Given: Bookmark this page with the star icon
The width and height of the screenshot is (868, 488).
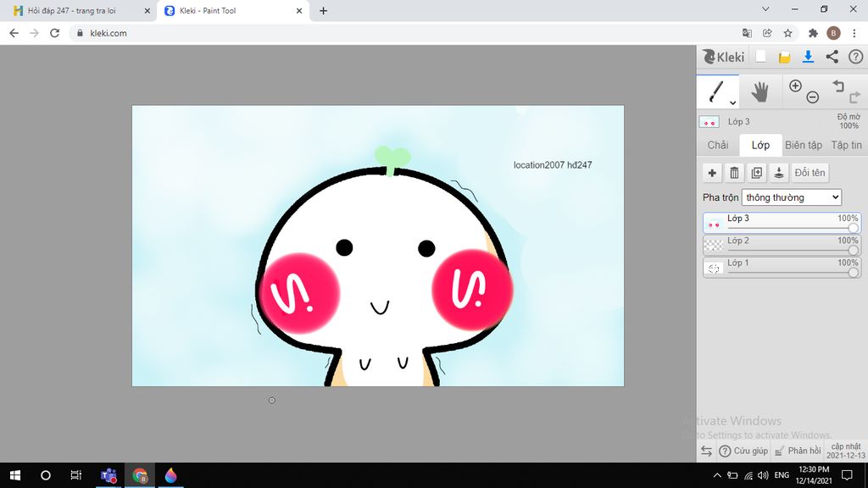Looking at the screenshot, I should point(787,33).
